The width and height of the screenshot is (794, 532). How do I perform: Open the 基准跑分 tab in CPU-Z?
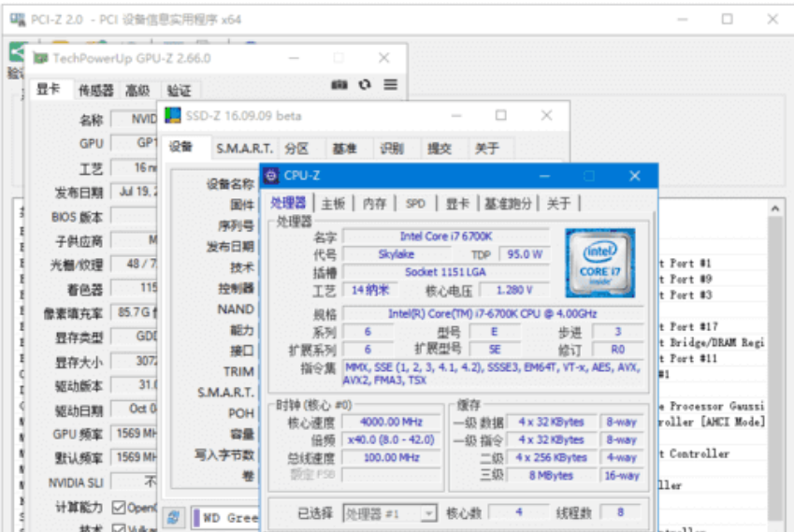(508, 204)
